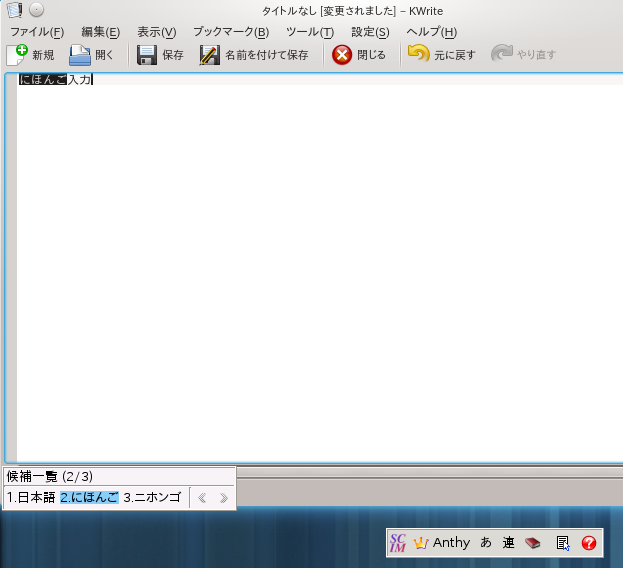Click the red Close (閉じる) icon
This screenshot has width=623, height=568.
point(342,55)
